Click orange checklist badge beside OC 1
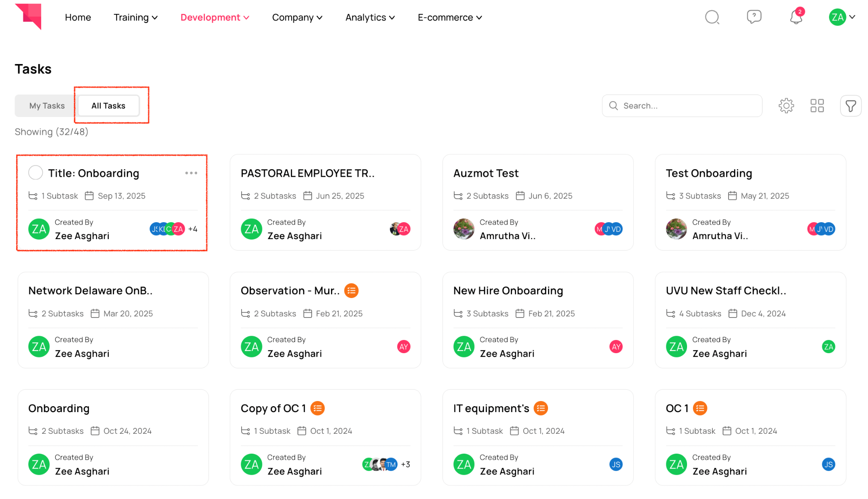The image size is (868, 499). pyautogui.click(x=700, y=408)
